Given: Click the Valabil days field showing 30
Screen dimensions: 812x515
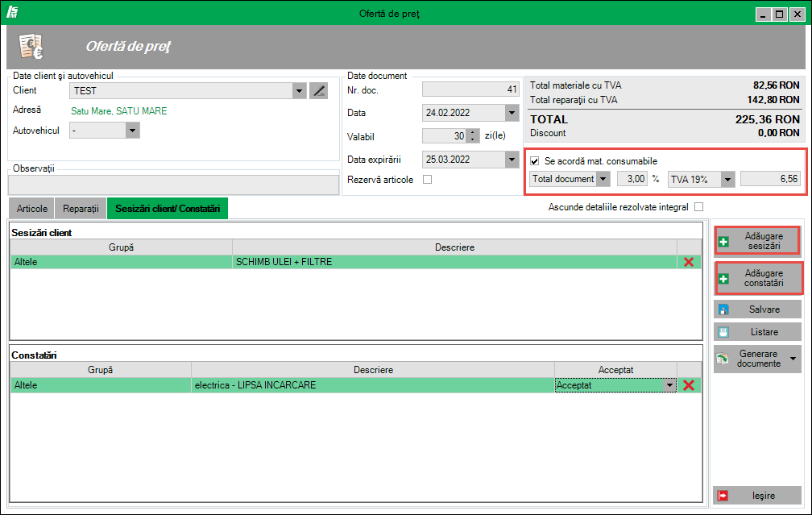Looking at the screenshot, I should point(445,136).
